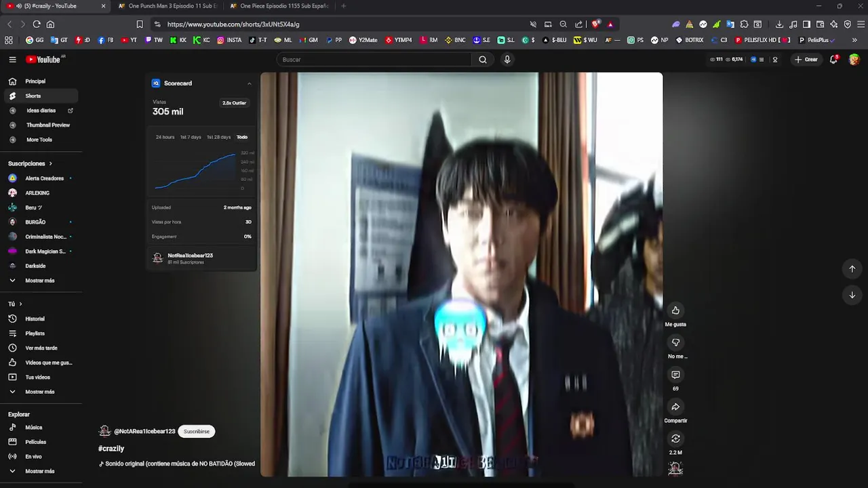Show more bookmarks with the overflow chevron
The width and height of the screenshot is (868, 488).
(x=854, y=40)
